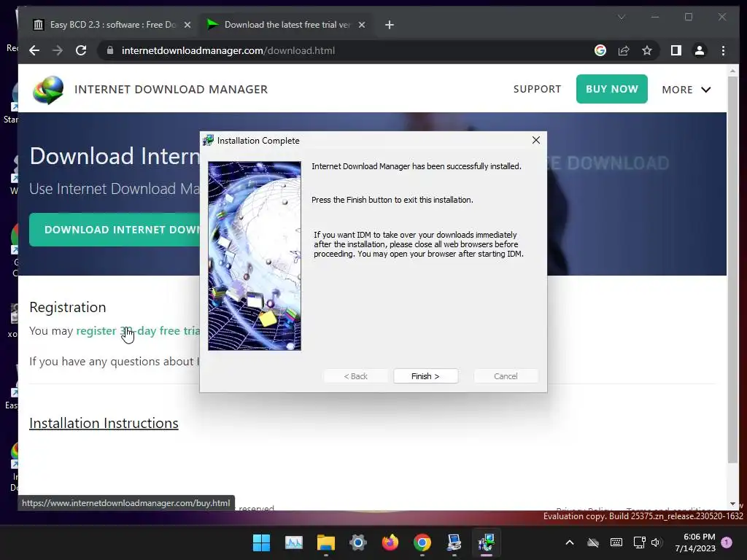This screenshot has height=560, width=747.
Task: Launch Firefox from the taskbar
Action: coord(390,542)
